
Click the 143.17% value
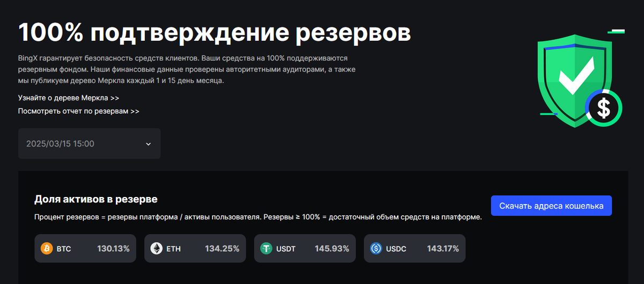(x=443, y=249)
